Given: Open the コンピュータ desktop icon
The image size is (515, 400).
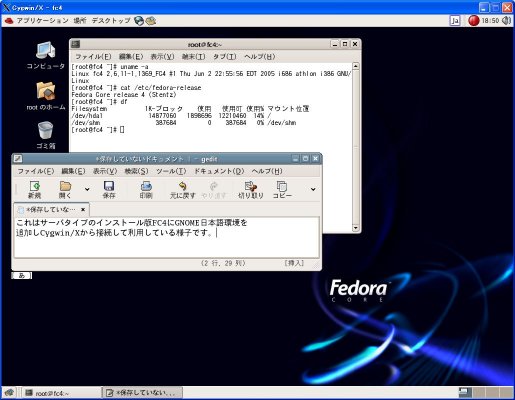Looking at the screenshot, I should (46, 55).
